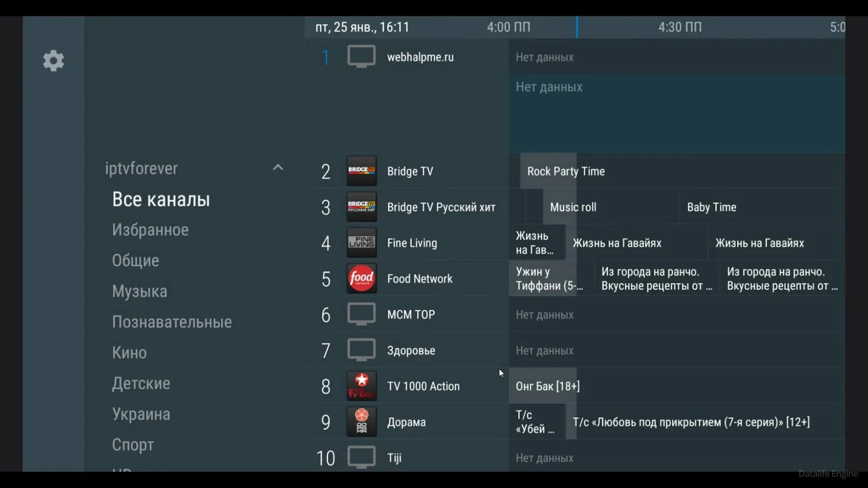This screenshot has height=488, width=868.
Task: Click the Bridge TV channel logo
Action: coord(361,171)
